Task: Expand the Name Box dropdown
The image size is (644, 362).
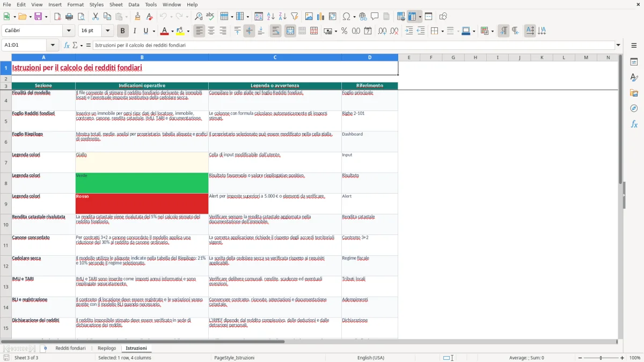Action: tap(53, 45)
